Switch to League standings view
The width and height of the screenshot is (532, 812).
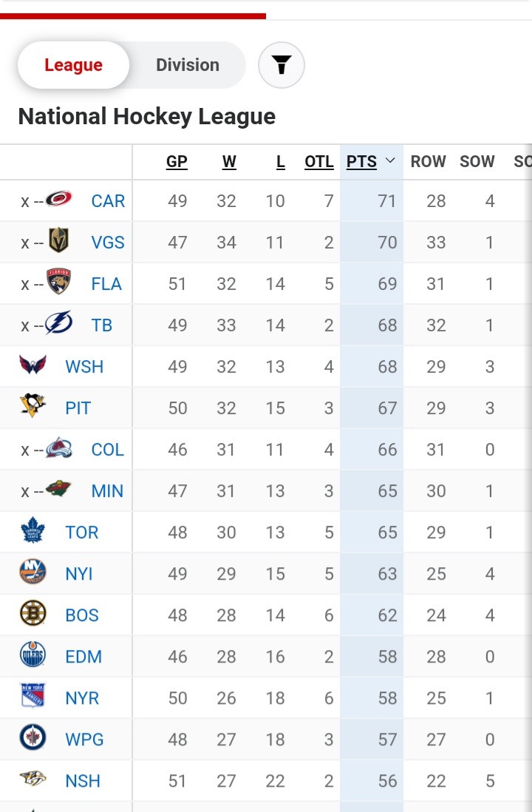[x=73, y=65]
